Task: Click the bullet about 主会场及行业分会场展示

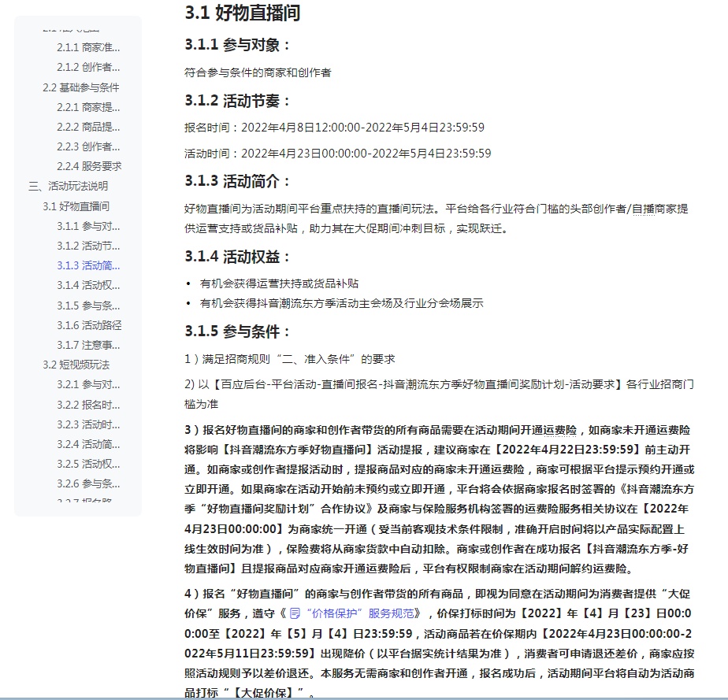Action: [x=342, y=303]
